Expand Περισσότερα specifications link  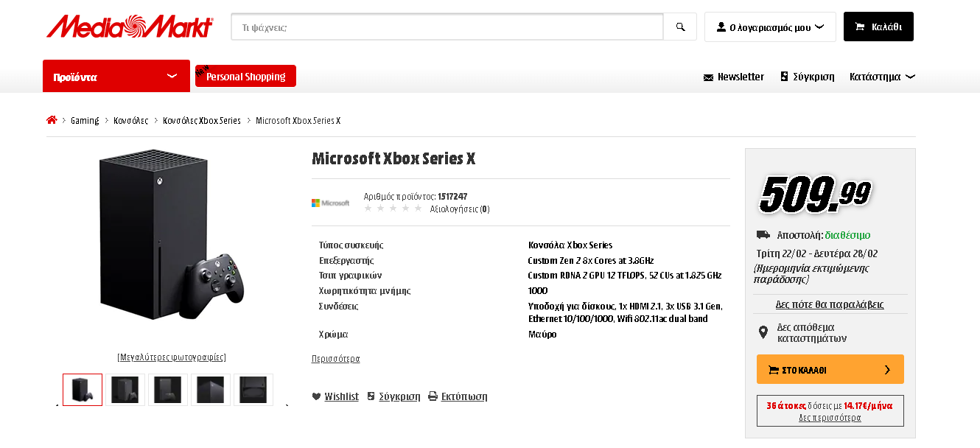pos(336,359)
